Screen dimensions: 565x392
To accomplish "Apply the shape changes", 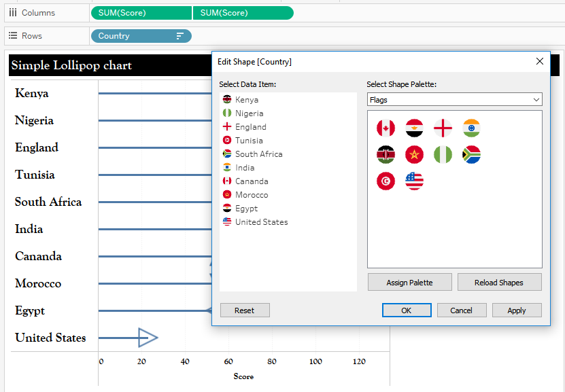I will click(x=517, y=310).
